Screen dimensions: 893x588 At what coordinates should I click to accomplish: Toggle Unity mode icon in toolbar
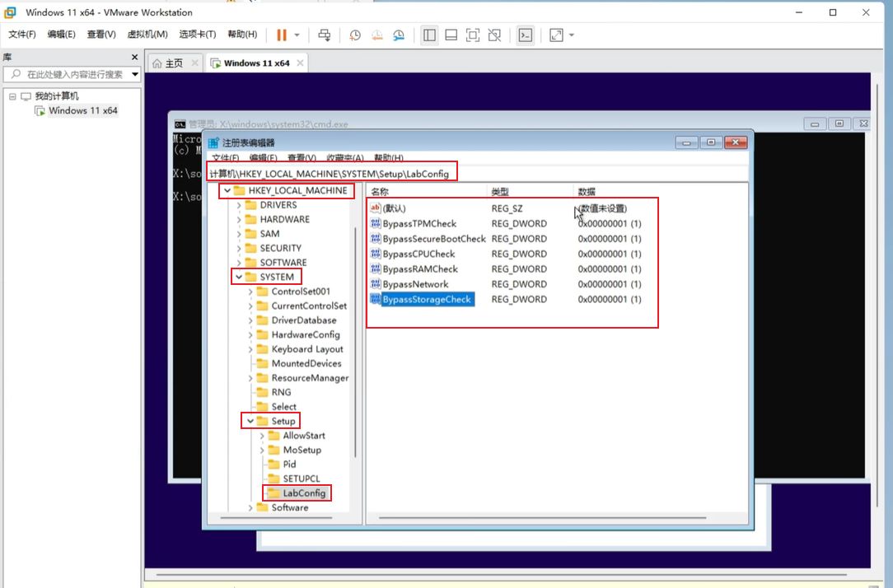coord(494,35)
